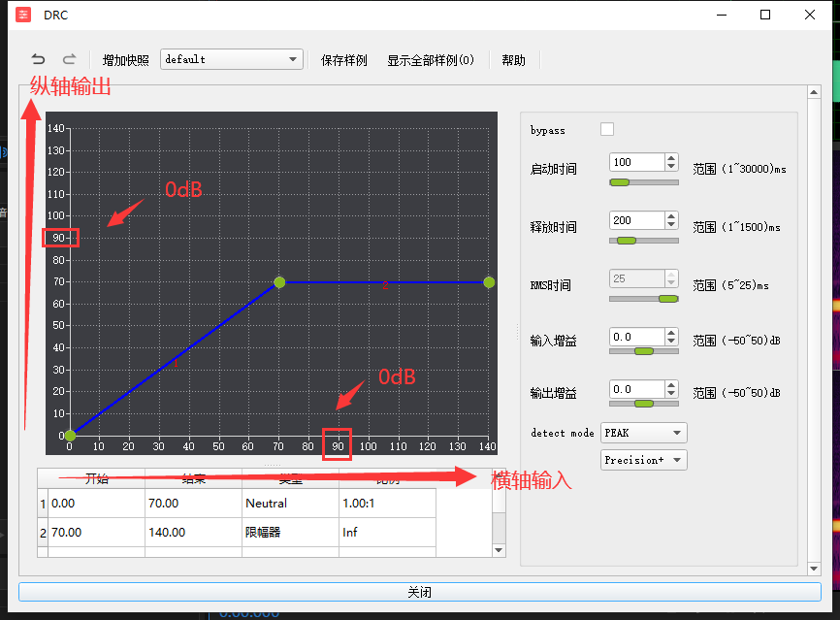840x620 pixels.
Task: Select the 限幅器 type cell in row 2
Action: tap(290, 532)
